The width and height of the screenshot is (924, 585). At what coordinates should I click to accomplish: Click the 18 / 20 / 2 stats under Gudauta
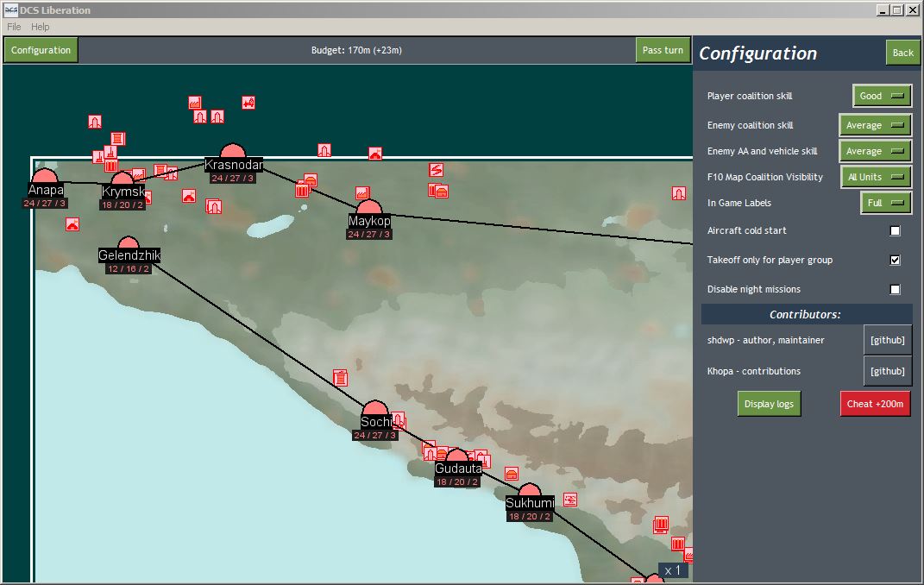pos(456,482)
